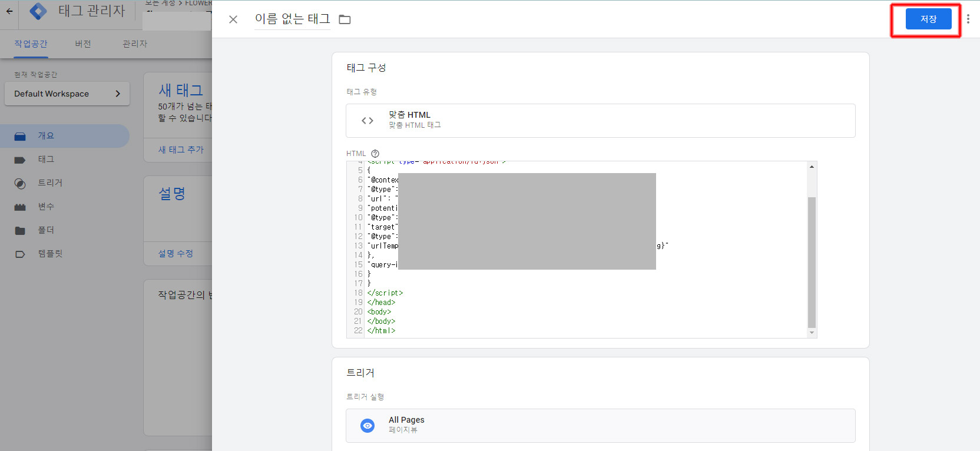Select the 맞춤 HTML tag type card

601,121
